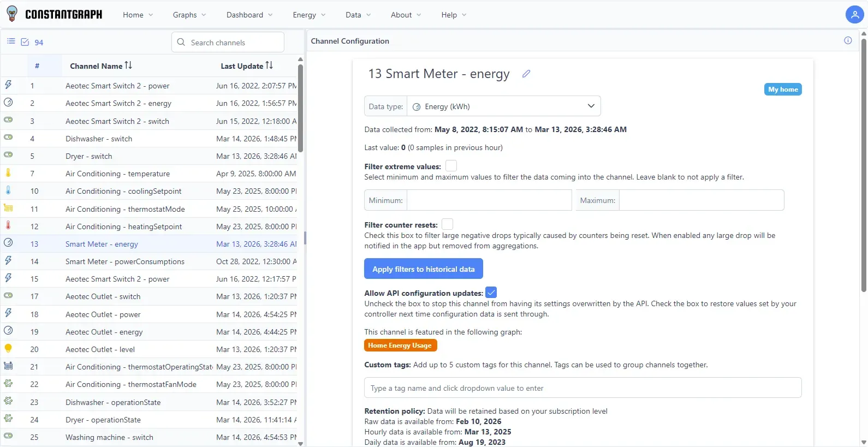Open the Dashboard menu
The width and height of the screenshot is (868, 447).
click(x=249, y=15)
